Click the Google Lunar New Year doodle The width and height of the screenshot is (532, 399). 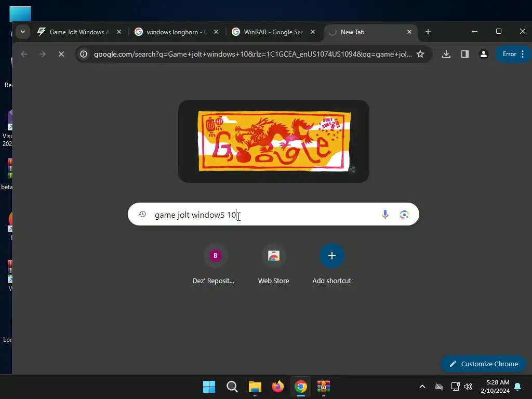pos(274,141)
